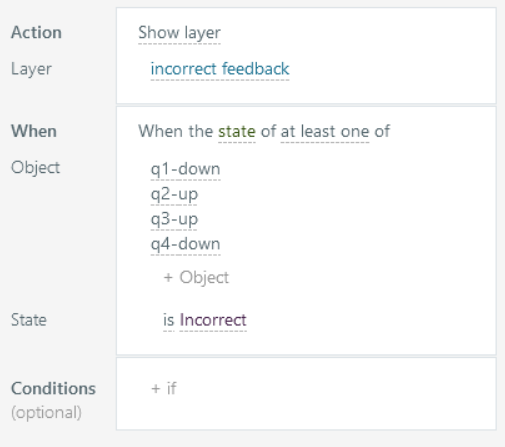
Task: Change the 'Show layer' action
Action: click(x=179, y=33)
